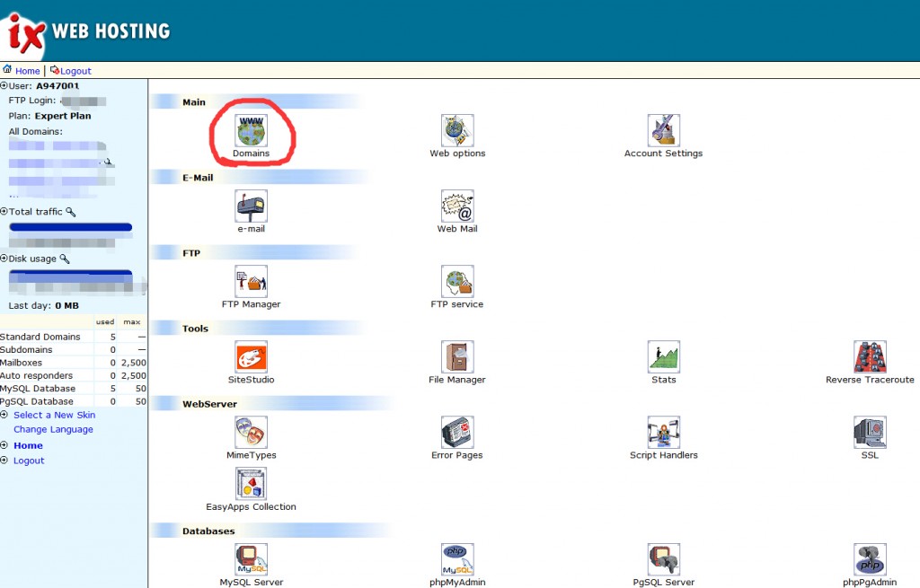Toggle the round bullet beside Disk usage
The height and width of the screenshot is (588, 920).
coord(4,258)
